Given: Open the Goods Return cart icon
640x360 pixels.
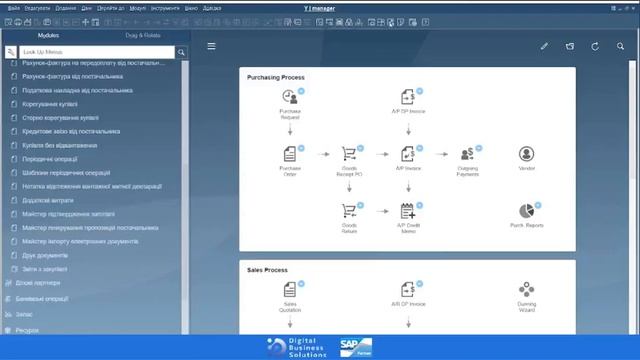Looking at the screenshot, I should 349,211.
